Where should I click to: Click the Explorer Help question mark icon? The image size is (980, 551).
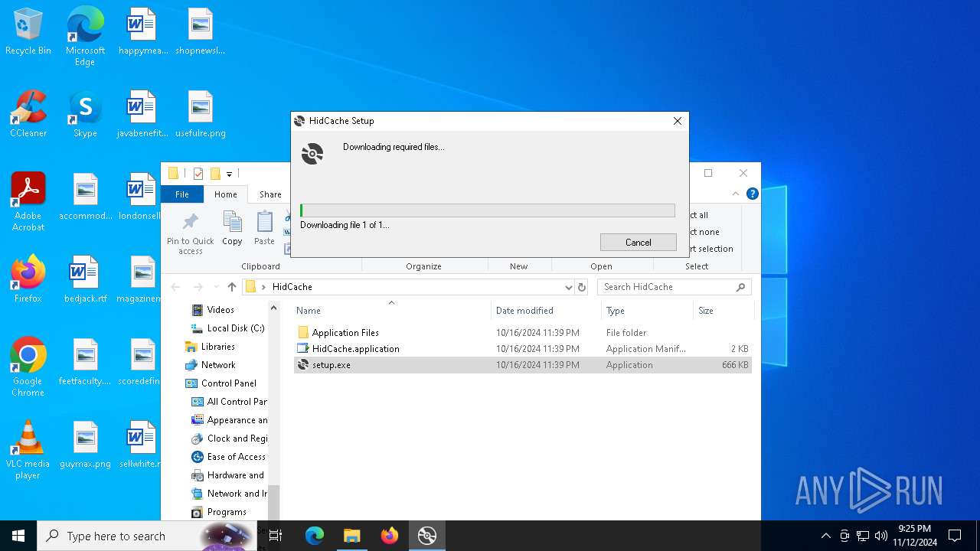[752, 194]
